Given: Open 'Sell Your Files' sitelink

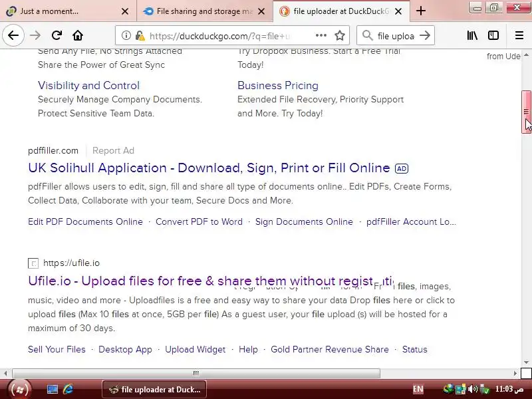Looking at the screenshot, I should coord(57,349).
